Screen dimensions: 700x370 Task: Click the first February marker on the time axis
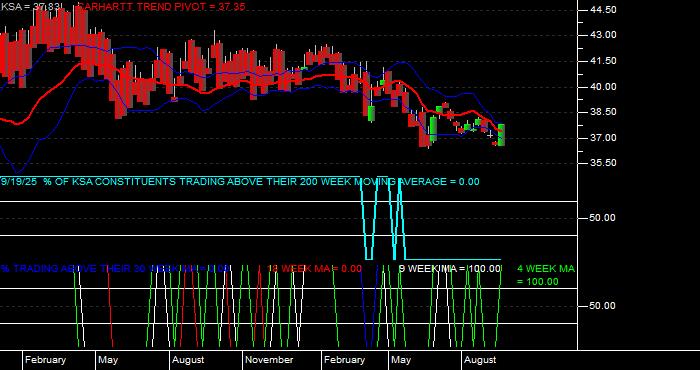click(45, 360)
